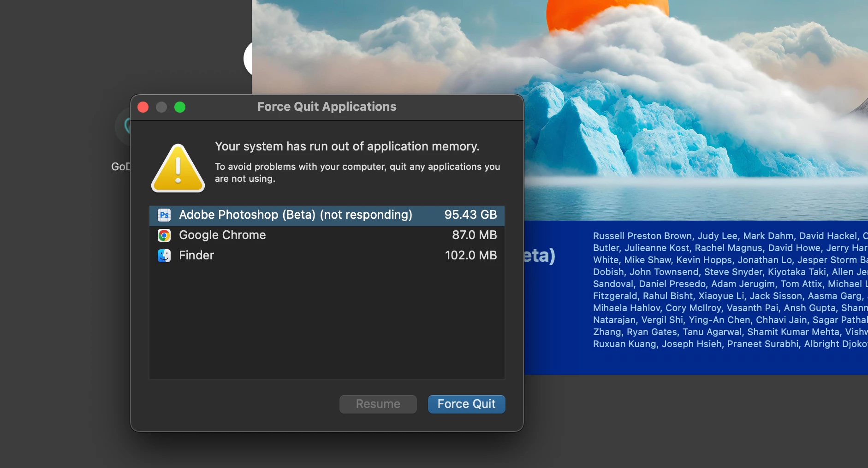This screenshot has height=468, width=868.
Task: Select Adobe Photoshop (Beta) not responding row
Action: pos(327,215)
